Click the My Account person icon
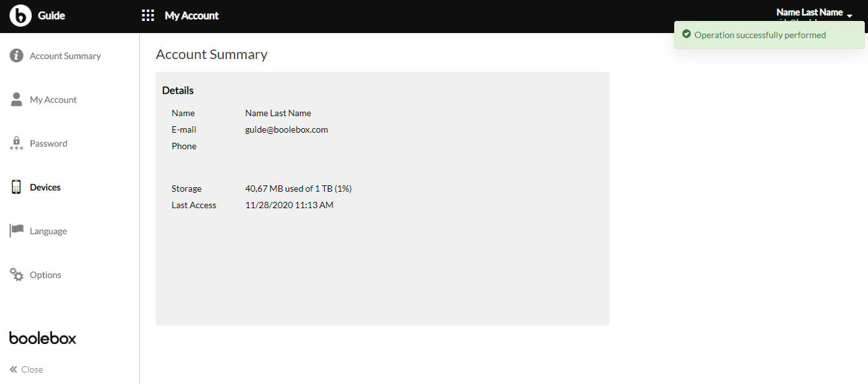The width and height of the screenshot is (868, 384). (x=17, y=99)
